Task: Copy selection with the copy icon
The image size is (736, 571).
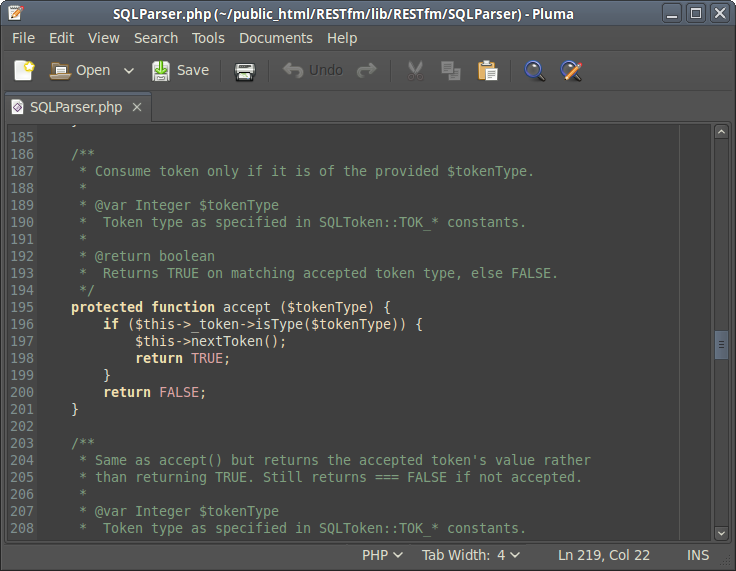Action: pos(451,71)
